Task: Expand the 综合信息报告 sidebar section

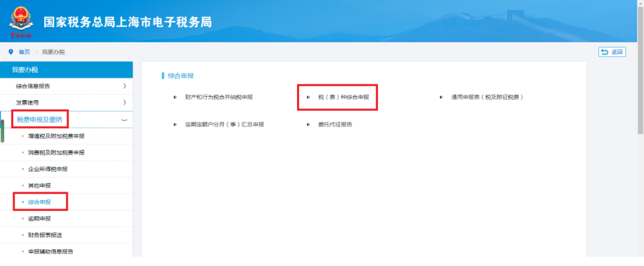Action: [125, 86]
